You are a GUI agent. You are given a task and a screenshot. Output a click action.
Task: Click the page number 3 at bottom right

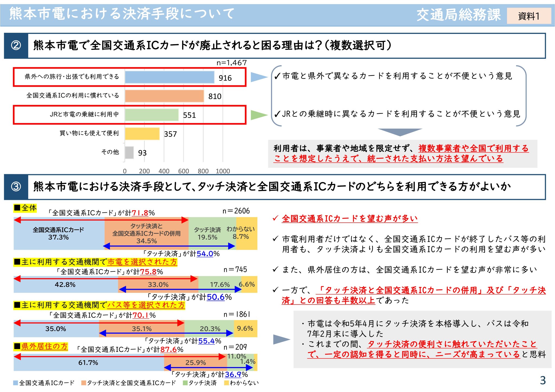click(x=543, y=380)
